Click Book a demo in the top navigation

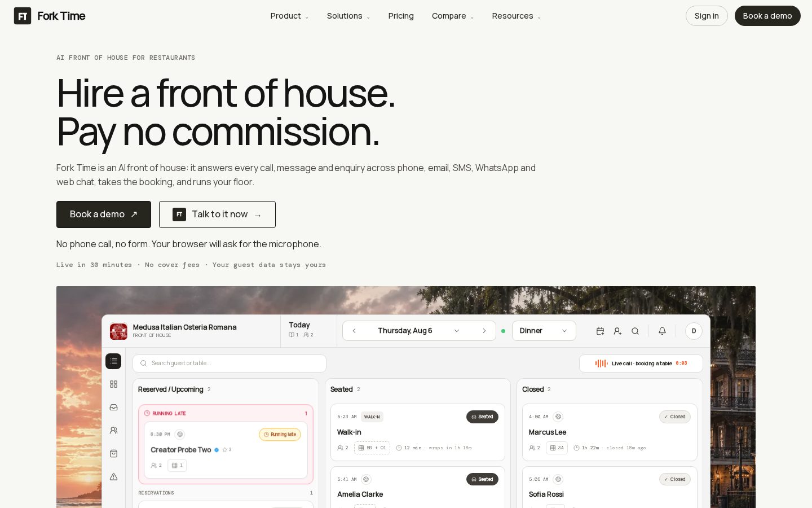pyautogui.click(x=767, y=16)
